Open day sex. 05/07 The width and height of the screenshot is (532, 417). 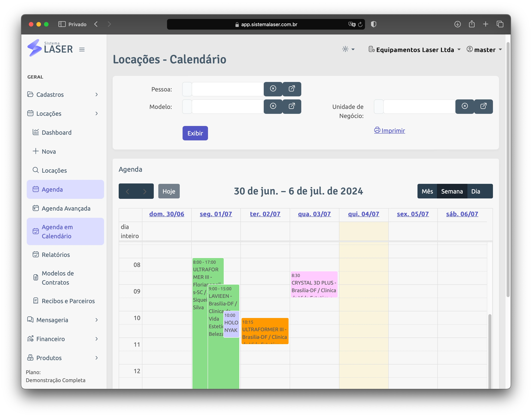(x=413, y=214)
